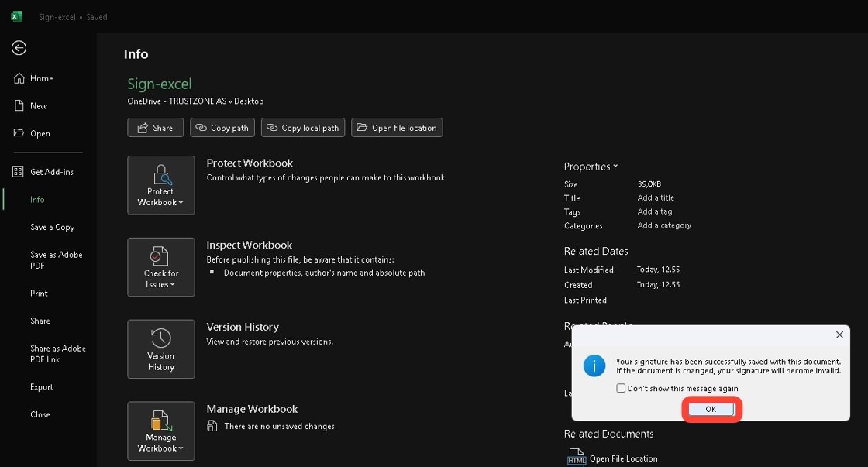Click the file size 39,0KB value
This screenshot has width=868, height=467.
click(x=649, y=184)
